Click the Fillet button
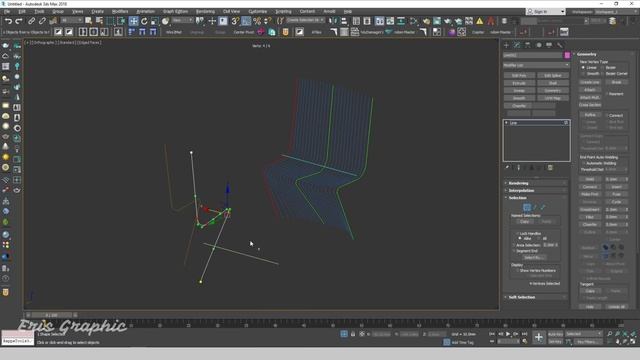 [590, 217]
